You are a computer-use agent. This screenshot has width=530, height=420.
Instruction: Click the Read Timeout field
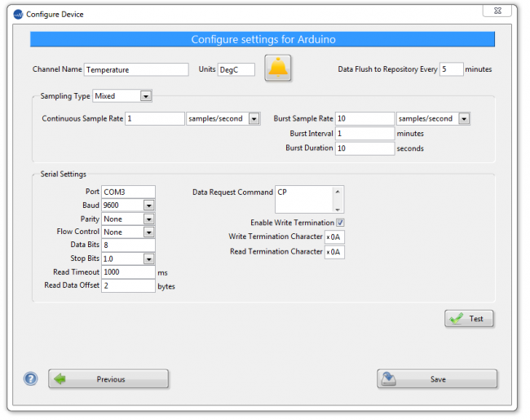pos(128,272)
